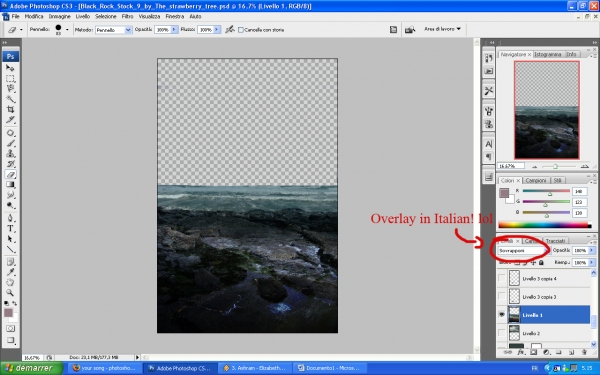Delete layer with trash icon
Viewport: 600px width, 375px height.
[584, 352]
